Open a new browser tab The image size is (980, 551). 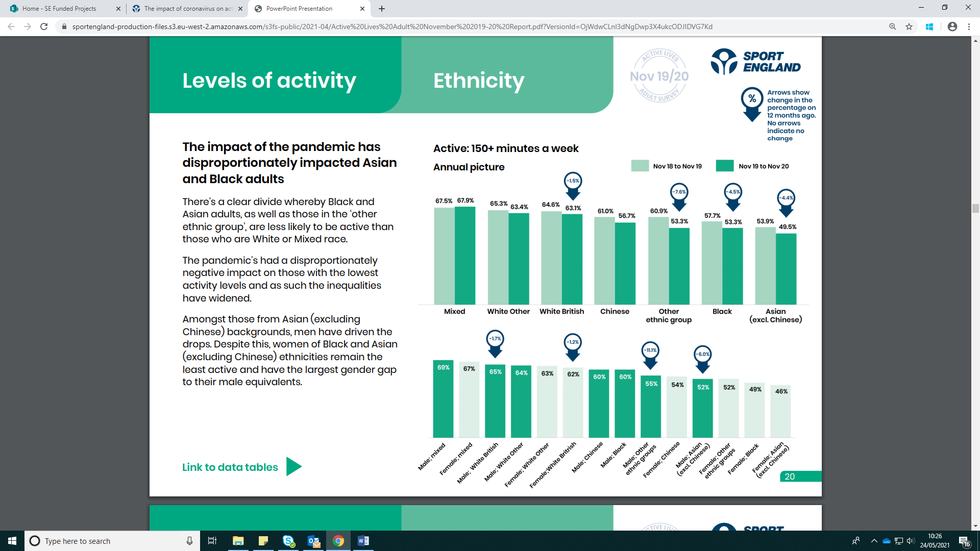pyautogui.click(x=382, y=9)
